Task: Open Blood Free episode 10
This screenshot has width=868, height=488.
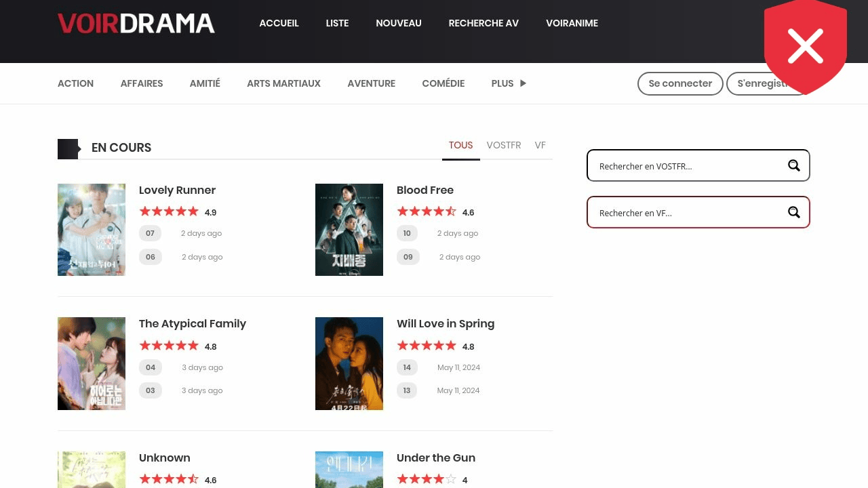Action: pos(407,233)
